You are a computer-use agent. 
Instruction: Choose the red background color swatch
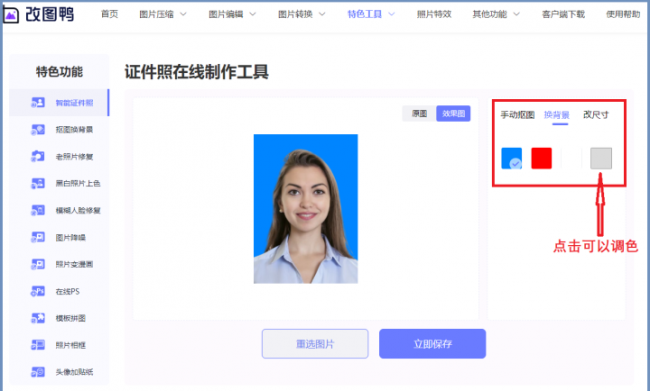click(541, 158)
